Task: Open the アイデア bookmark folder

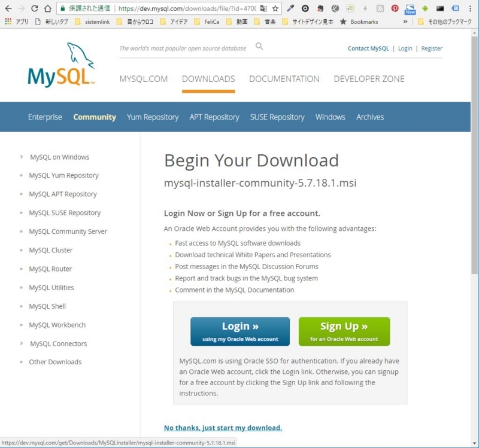Action: (x=174, y=22)
